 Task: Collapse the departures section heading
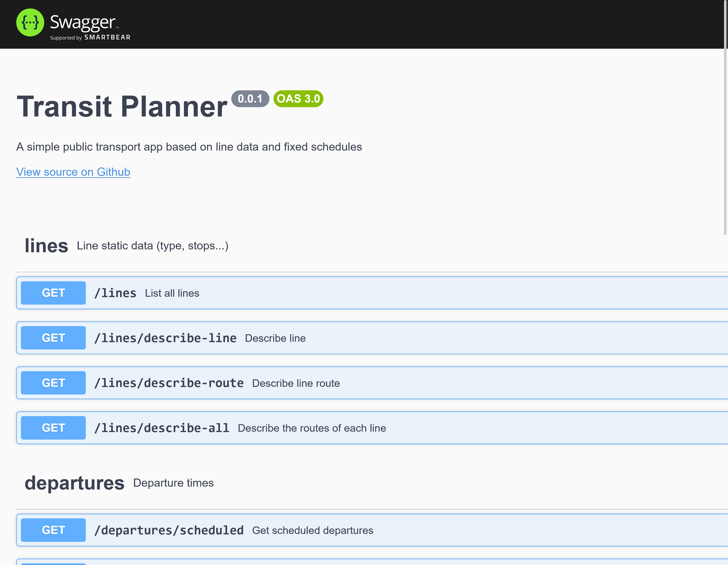[x=74, y=483]
